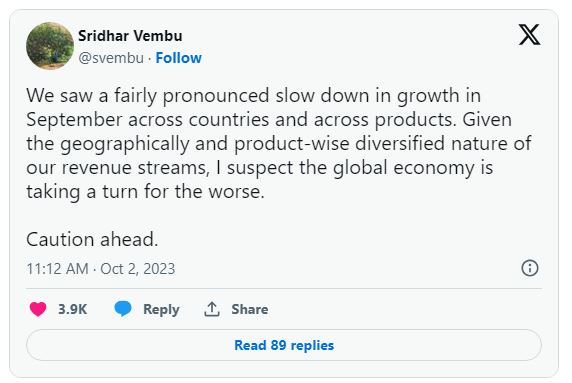Follow the @svembu account
Viewport: 572px width, 383px height.
(x=178, y=58)
